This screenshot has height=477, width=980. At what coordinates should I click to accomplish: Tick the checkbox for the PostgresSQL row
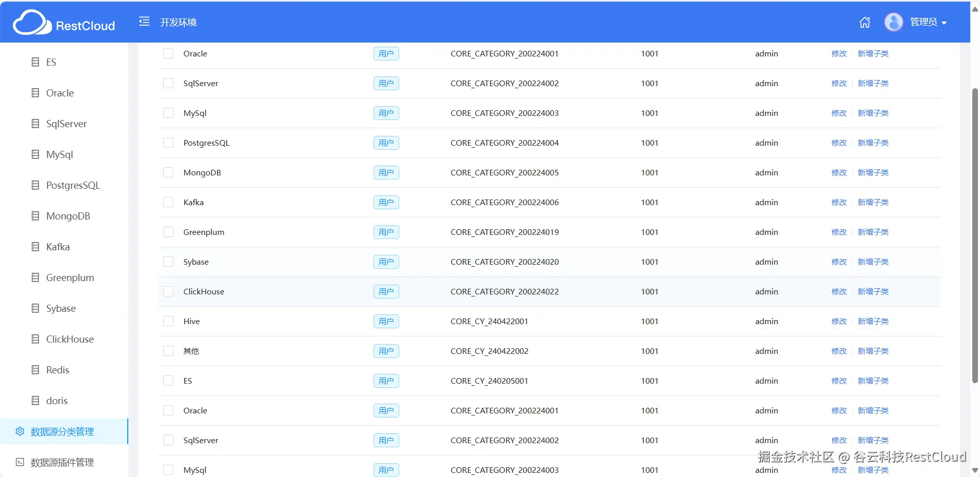(168, 143)
